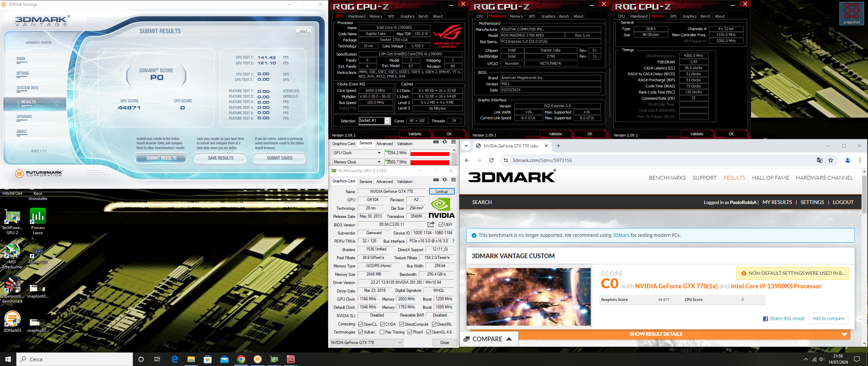Click the Lookup button in GPU-Z
Viewport: 868px width, 366px height.
[441, 191]
